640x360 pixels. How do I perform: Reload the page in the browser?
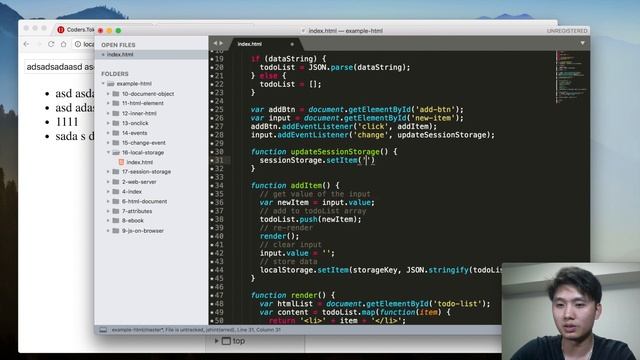tap(51, 44)
